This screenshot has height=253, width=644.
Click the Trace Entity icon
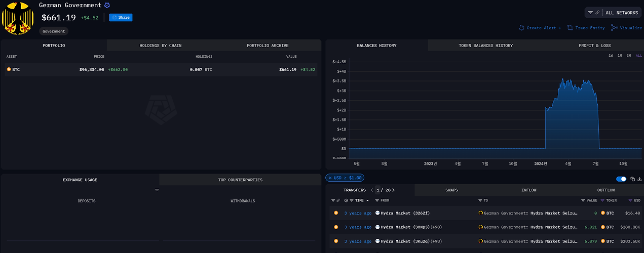(x=571, y=28)
